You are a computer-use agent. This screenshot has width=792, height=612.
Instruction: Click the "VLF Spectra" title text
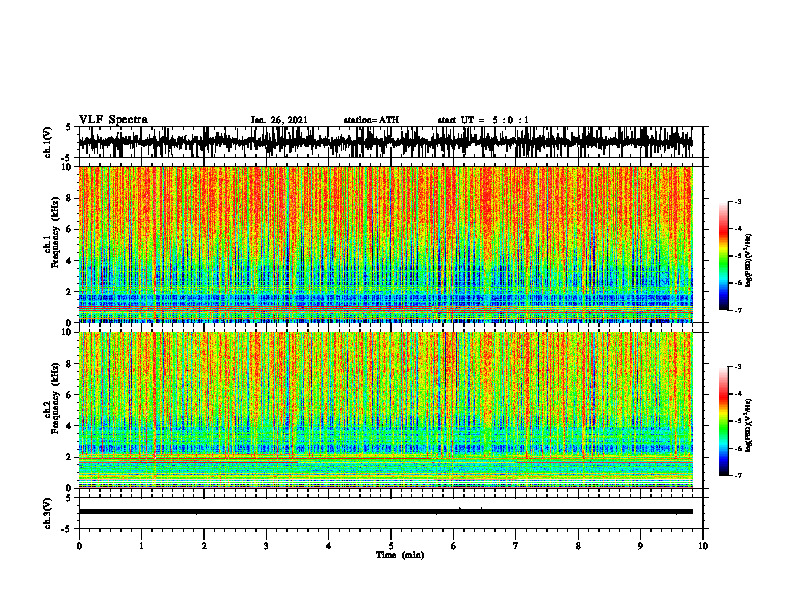click(113, 120)
